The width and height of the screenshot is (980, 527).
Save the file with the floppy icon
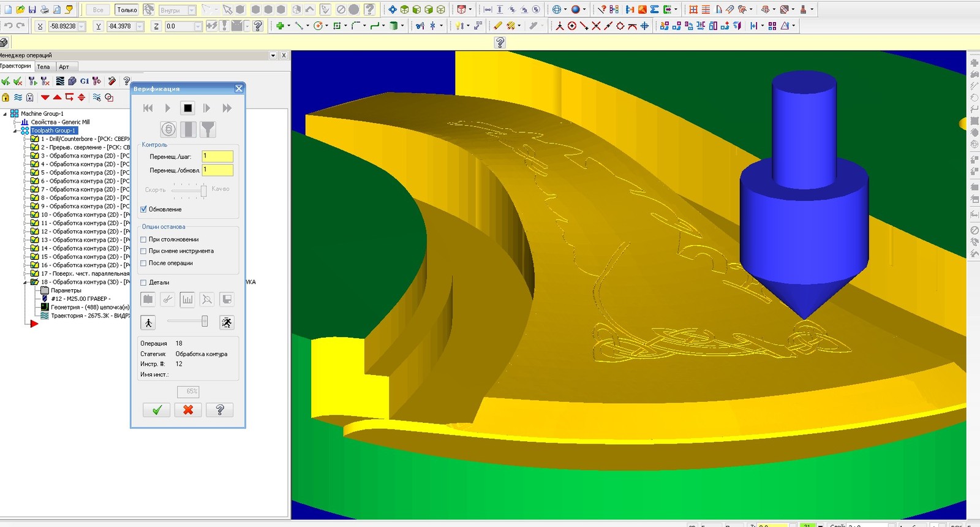click(x=32, y=9)
